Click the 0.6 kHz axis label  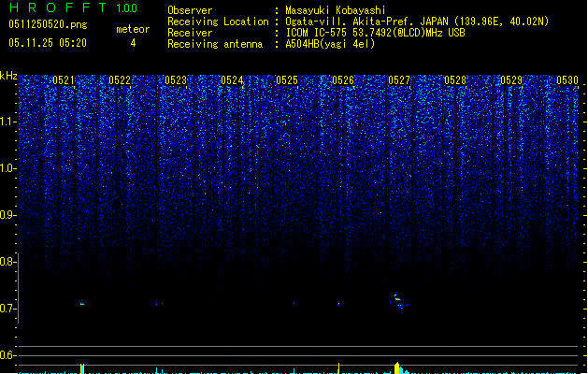[8, 355]
